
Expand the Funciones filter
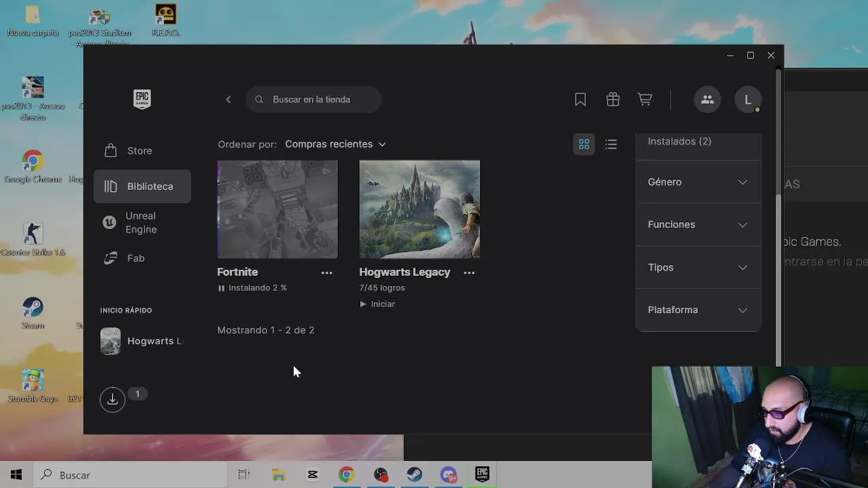click(x=698, y=224)
